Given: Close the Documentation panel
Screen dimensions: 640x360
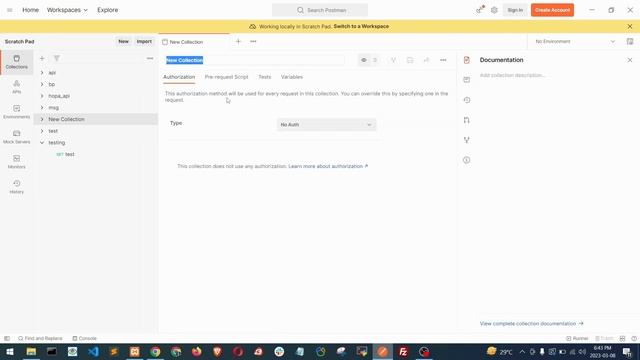Looking at the screenshot, I should pyautogui.click(x=630, y=60).
